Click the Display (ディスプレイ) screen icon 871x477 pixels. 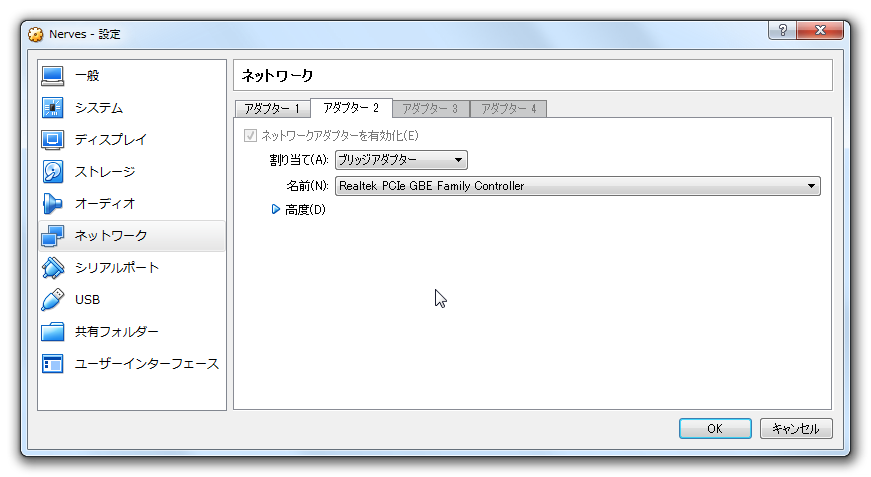(x=53, y=140)
